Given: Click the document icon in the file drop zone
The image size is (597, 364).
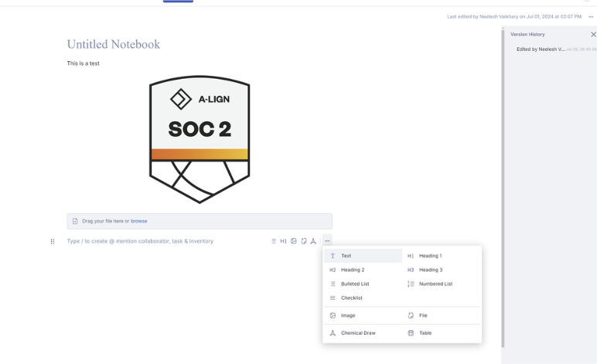Looking at the screenshot, I should (75, 221).
